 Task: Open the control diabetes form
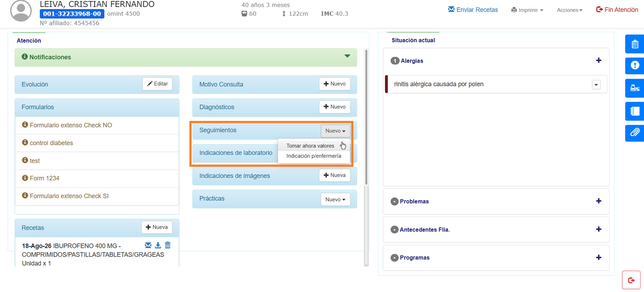(51, 143)
